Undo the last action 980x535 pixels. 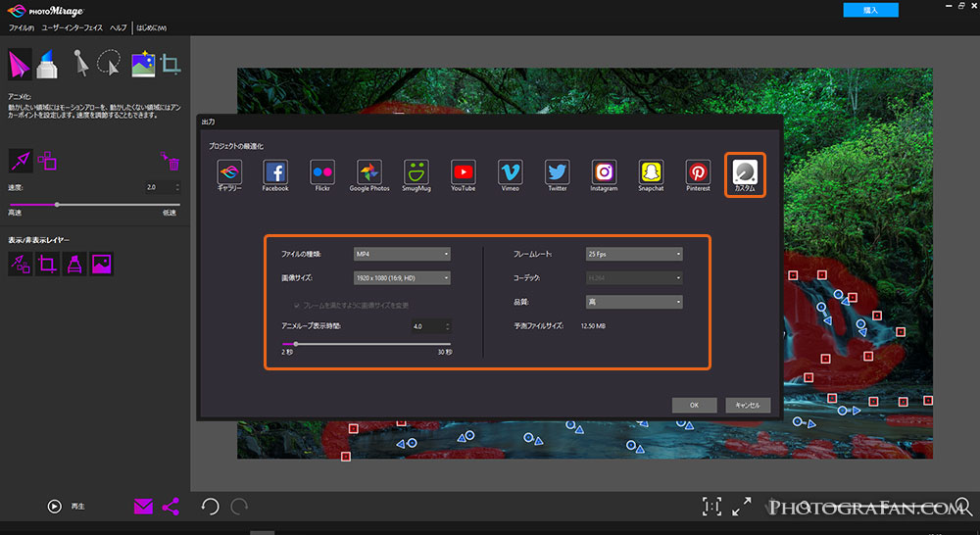tap(210, 507)
